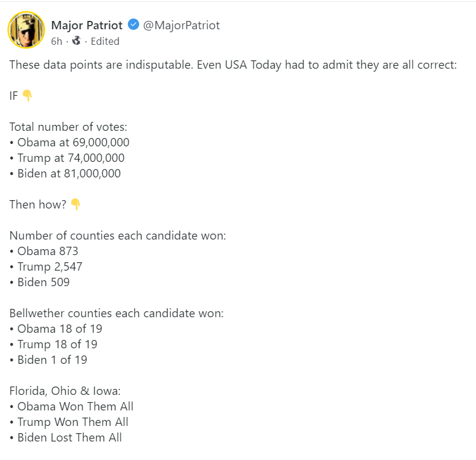
Task: Click the Bellwether counties heading text
Action: [x=116, y=313]
